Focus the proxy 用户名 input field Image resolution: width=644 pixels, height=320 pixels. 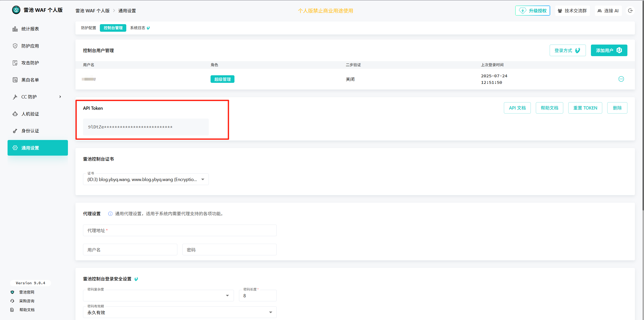tap(130, 250)
